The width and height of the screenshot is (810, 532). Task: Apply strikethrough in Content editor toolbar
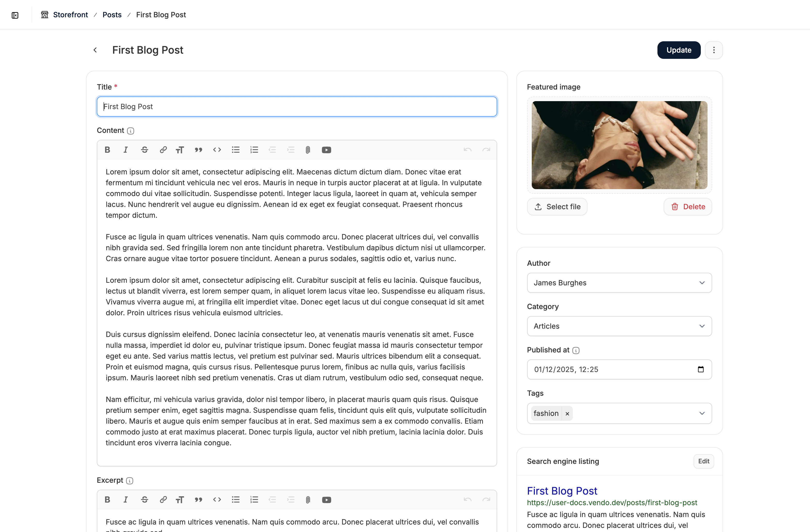point(144,150)
